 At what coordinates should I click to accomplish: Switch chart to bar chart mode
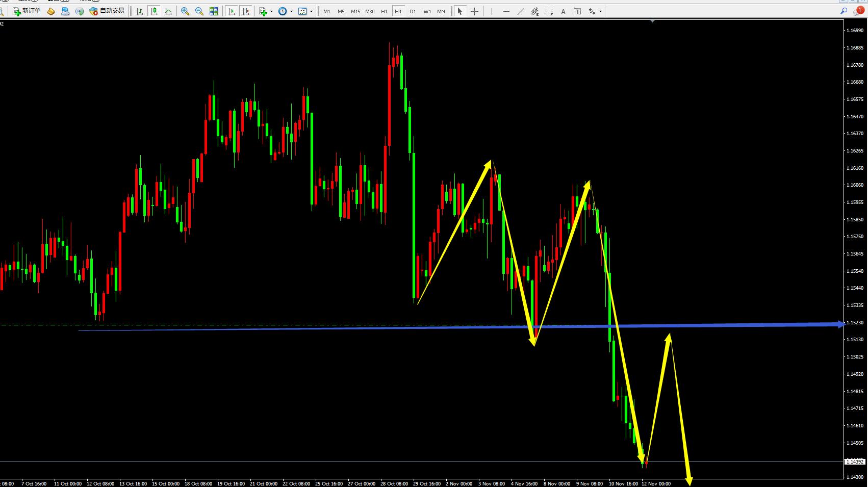coord(139,11)
